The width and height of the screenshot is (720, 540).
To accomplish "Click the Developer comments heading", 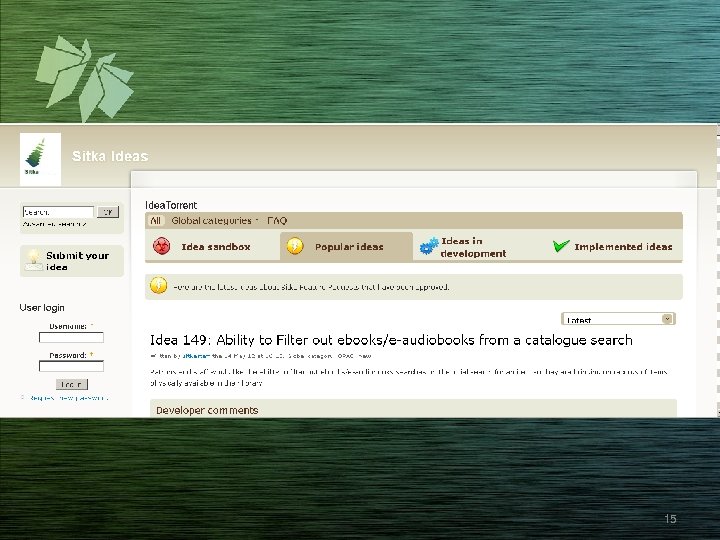I will click(207, 411).
